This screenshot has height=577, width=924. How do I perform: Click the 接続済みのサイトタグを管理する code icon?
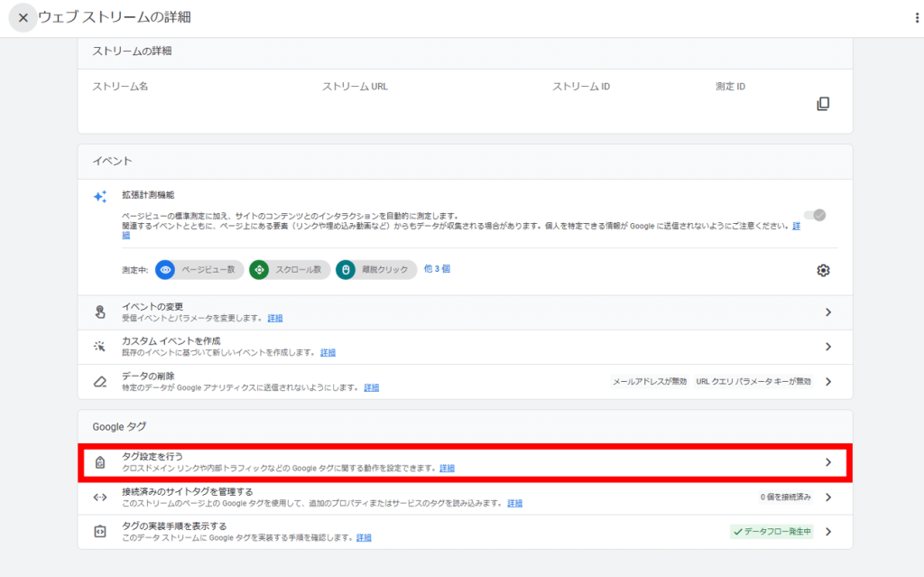(x=100, y=498)
